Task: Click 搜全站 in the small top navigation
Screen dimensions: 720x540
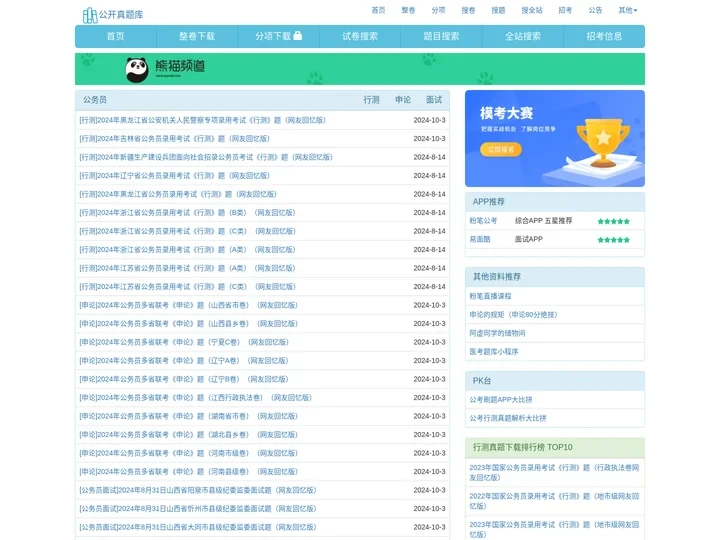Action: (x=532, y=10)
